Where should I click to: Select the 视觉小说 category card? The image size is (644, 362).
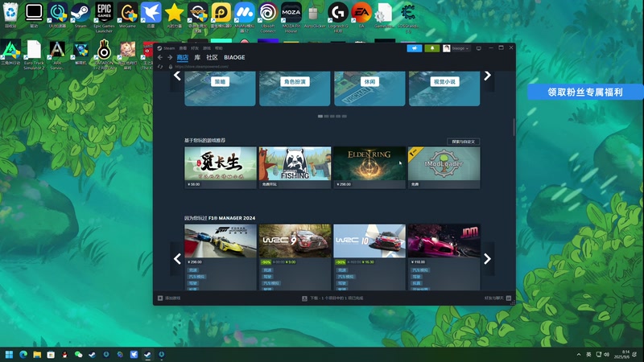coord(444,88)
